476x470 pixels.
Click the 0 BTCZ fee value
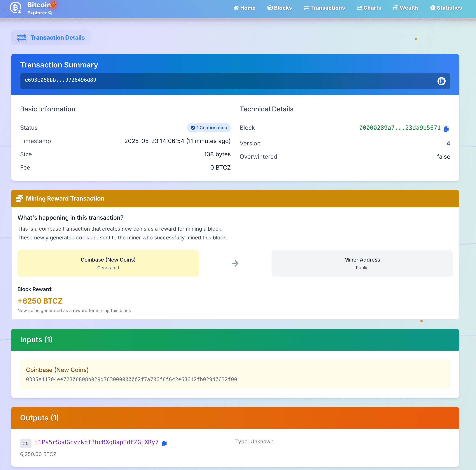point(220,168)
